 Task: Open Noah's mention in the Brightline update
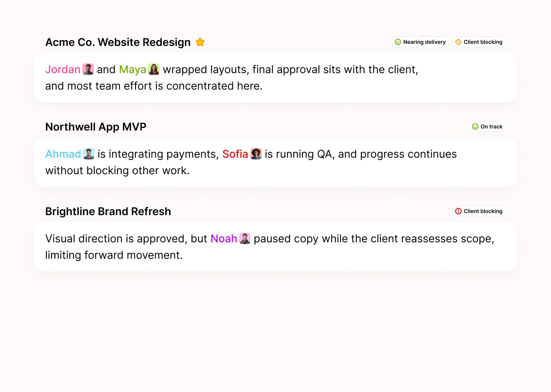pos(224,238)
